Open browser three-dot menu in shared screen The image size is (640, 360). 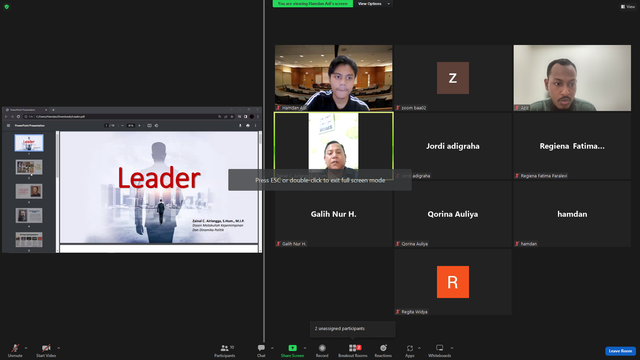[258, 117]
